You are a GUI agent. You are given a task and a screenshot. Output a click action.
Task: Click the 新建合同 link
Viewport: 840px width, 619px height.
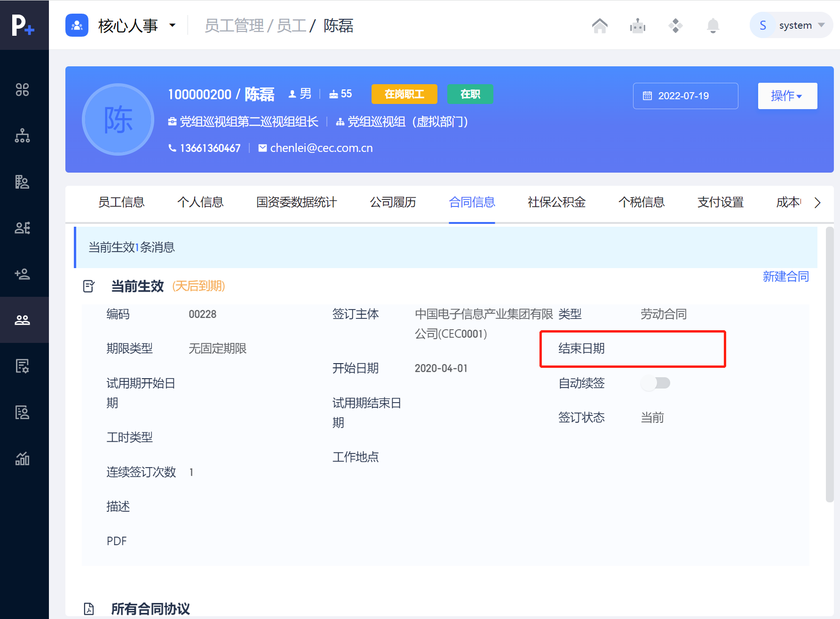click(x=785, y=277)
